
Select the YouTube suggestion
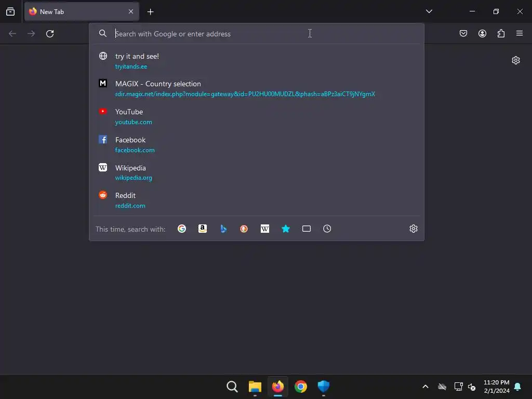click(x=257, y=117)
